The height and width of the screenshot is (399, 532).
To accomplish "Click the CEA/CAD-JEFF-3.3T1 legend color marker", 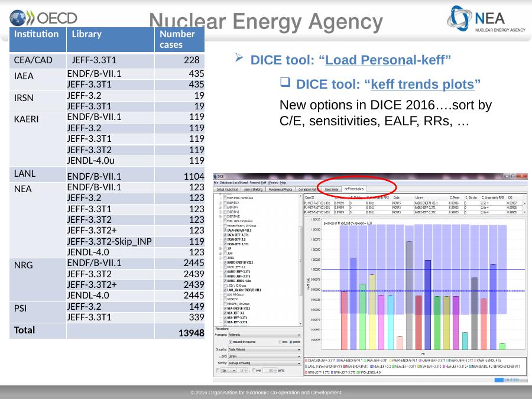I will pyautogui.click(x=306, y=359).
